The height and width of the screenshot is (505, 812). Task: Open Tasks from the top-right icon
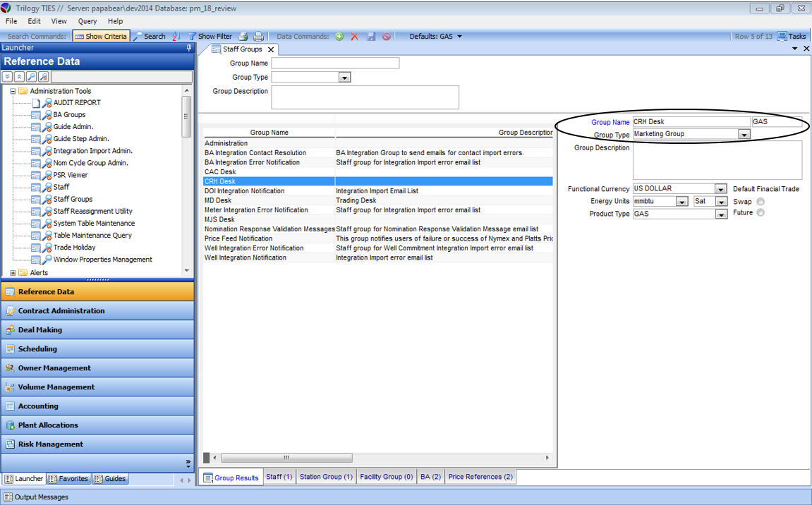click(792, 37)
